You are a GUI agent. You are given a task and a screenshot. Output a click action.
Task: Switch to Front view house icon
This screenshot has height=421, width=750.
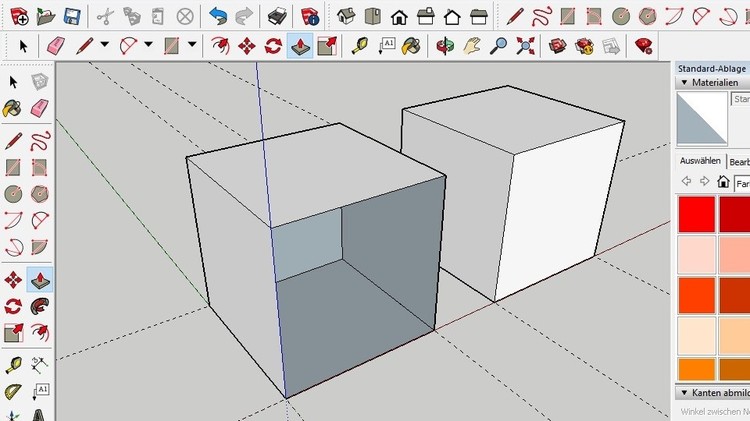399,17
